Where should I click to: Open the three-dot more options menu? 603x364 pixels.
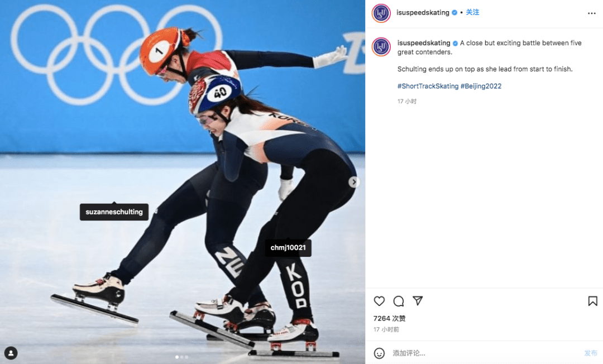(591, 13)
